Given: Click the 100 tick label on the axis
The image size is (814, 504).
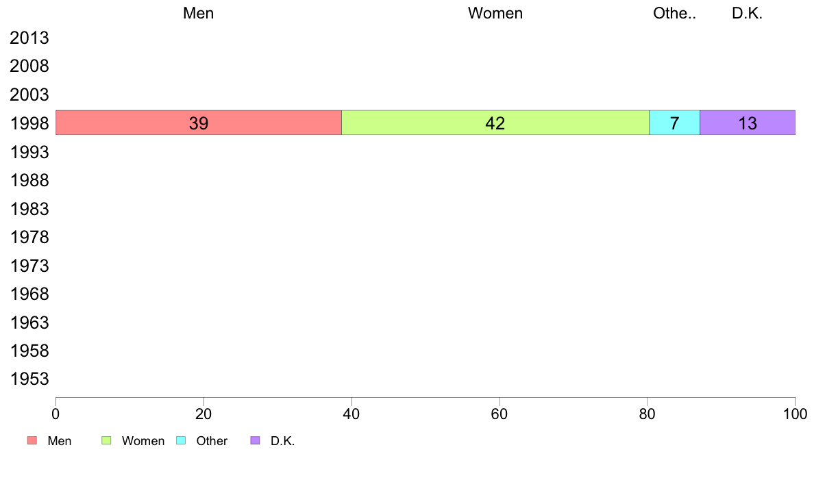Looking at the screenshot, I should [795, 414].
